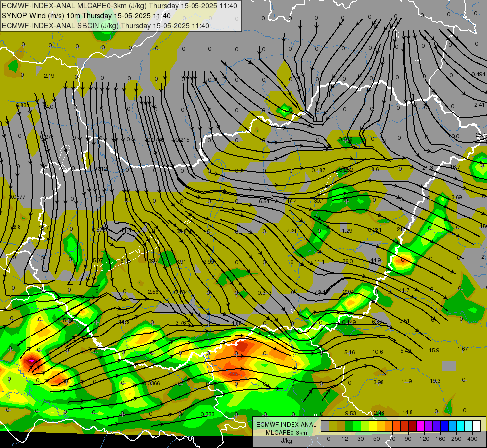Click the map value '0.494'
The image size is (487, 448).
click(x=479, y=74)
